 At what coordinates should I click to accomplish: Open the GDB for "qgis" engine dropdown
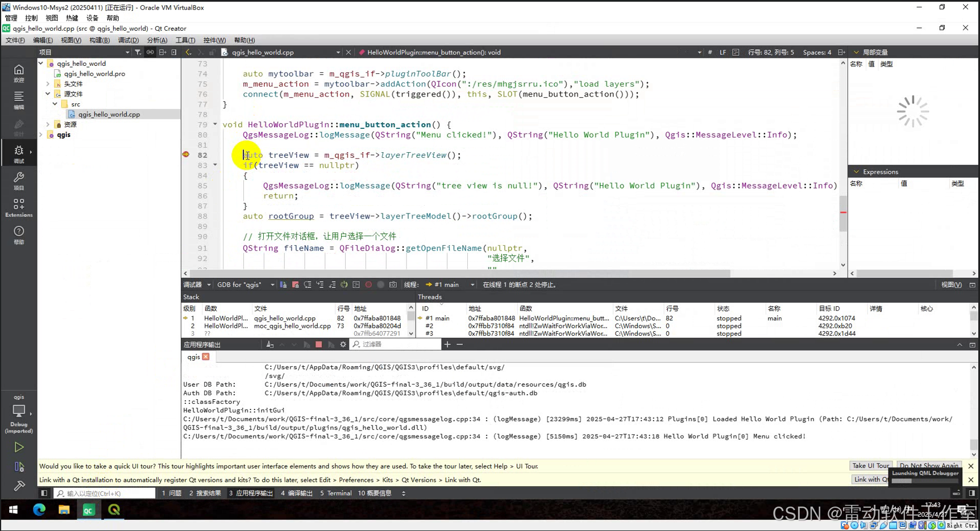click(x=245, y=285)
